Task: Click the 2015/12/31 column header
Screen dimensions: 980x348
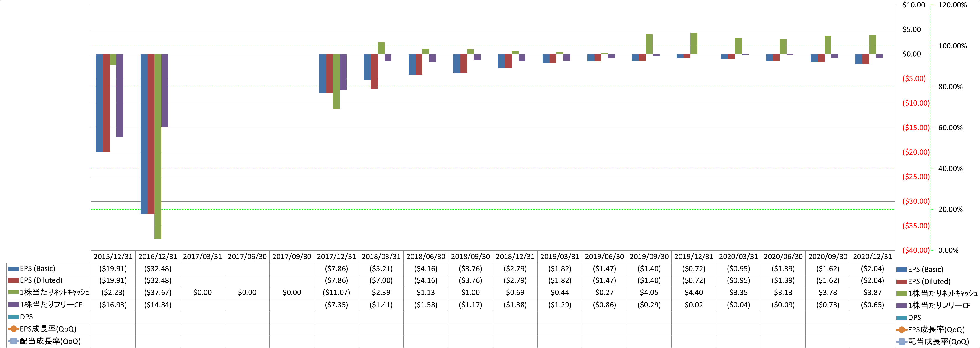Action: click(113, 257)
